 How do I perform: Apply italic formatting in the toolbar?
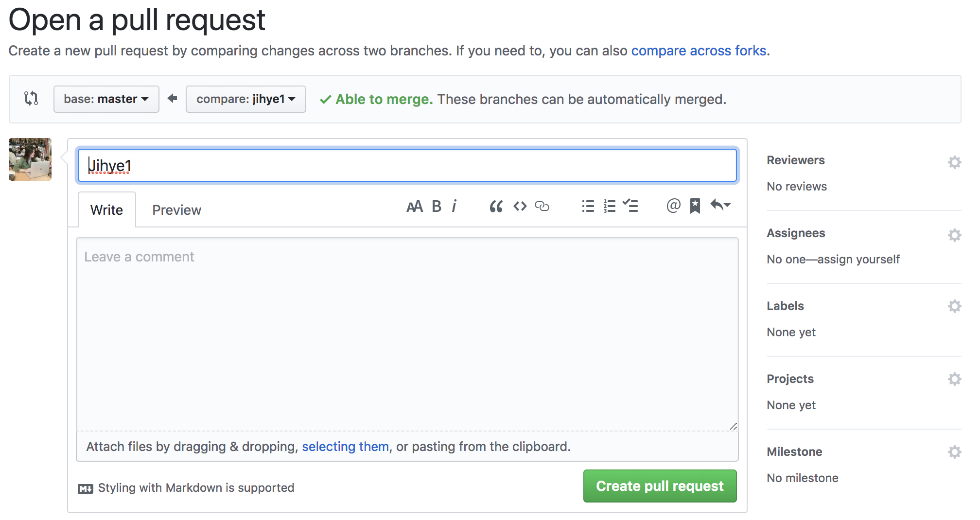[454, 207]
